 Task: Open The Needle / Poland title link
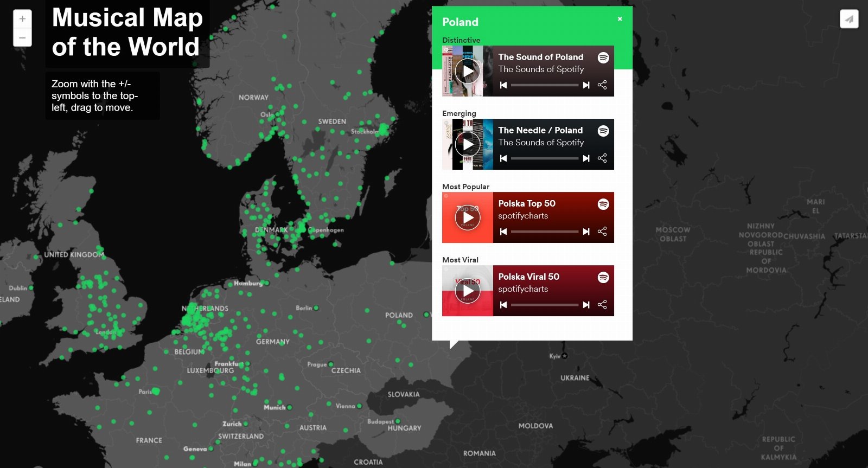(x=540, y=130)
